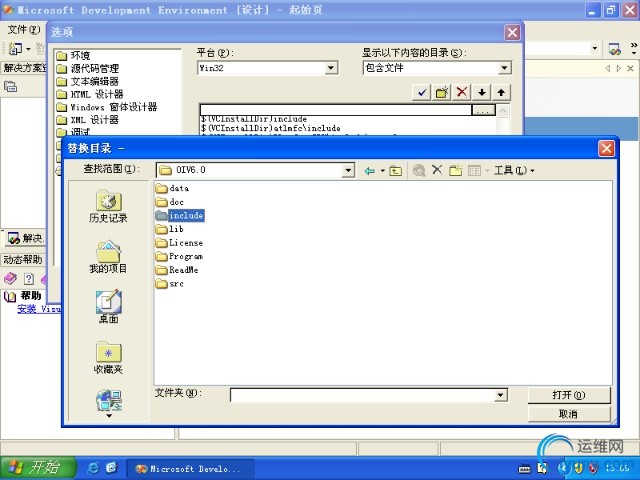Select the Program folder
Viewport: 640px width, 480px height.
pos(179,256)
